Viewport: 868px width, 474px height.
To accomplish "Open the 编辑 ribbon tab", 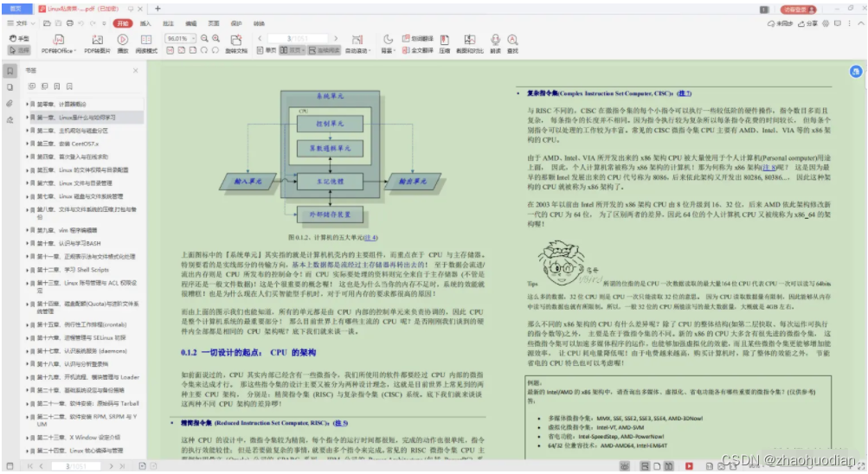I will (191, 23).
